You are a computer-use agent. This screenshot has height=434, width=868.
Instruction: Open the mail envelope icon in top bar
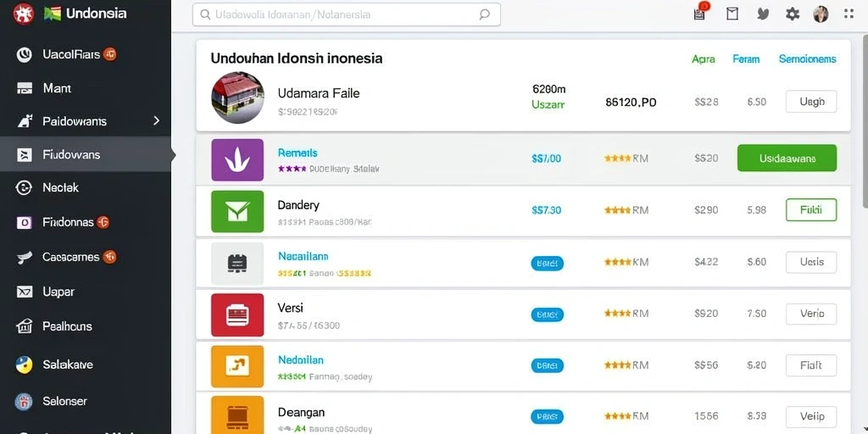click(732, 14)
